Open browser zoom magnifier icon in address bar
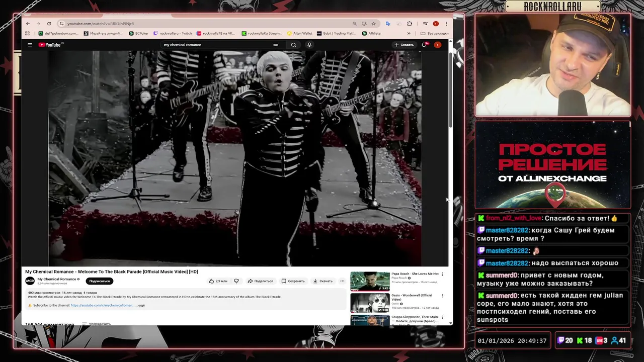This screenshot has width=644, height=362. (355, 24)
